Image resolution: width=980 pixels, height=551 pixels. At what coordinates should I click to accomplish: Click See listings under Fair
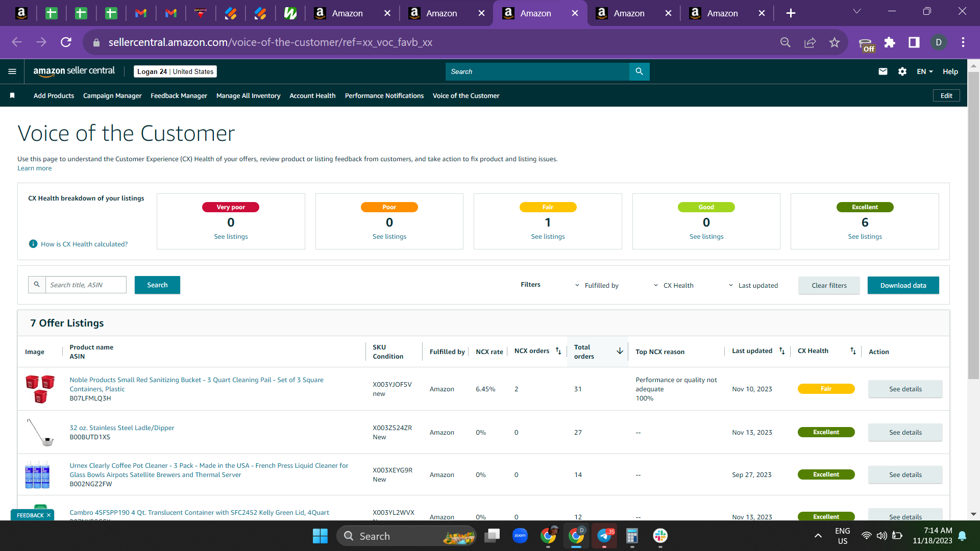click(548, 236)
